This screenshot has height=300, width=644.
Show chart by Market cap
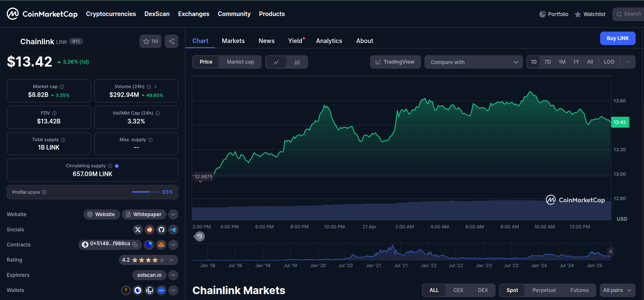pos(240,62)
